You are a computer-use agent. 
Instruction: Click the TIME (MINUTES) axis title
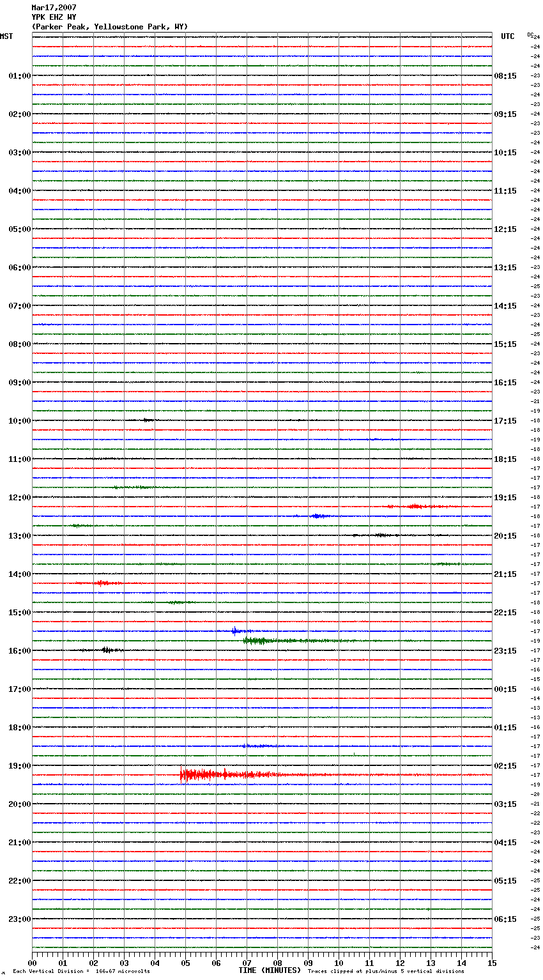click(x=270, y=970)
